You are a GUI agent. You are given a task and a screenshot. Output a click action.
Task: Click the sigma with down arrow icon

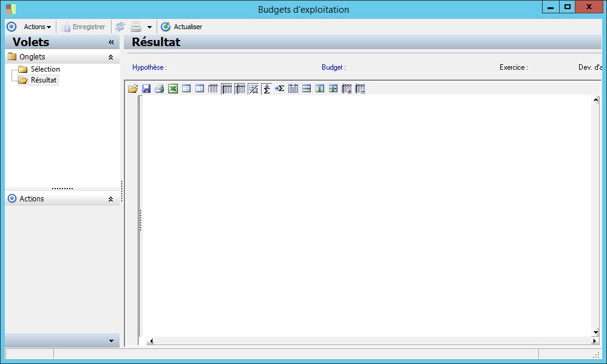click(x=266, y=89)
